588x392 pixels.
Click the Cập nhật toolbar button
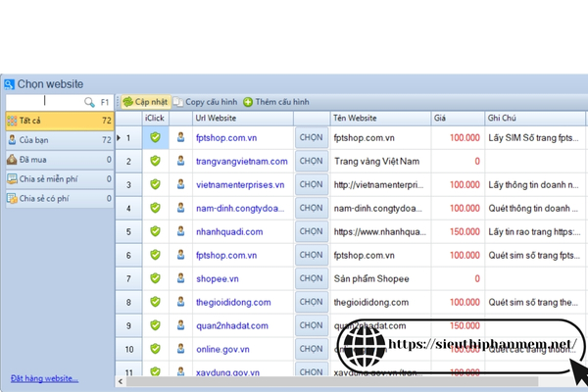pyautogui.click(x=145, y=102)
